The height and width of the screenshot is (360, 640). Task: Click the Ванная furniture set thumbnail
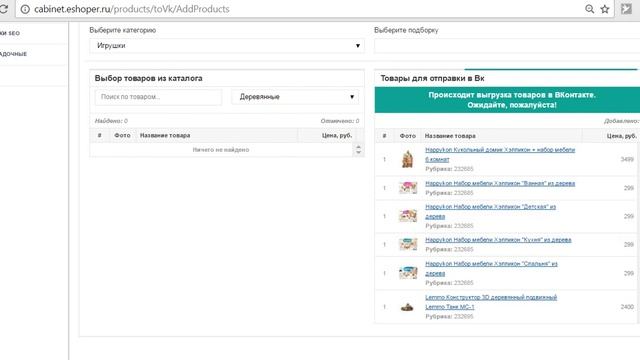pyautogui.click(x=408, y=187)
